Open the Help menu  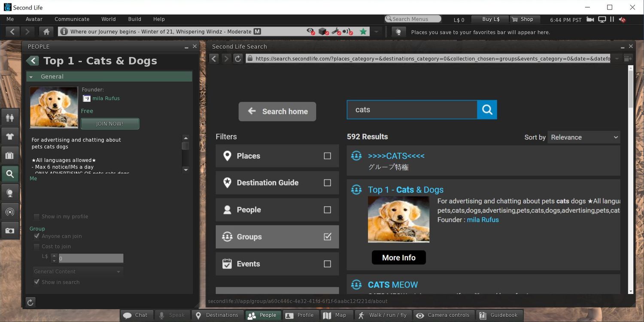[159, 19]
